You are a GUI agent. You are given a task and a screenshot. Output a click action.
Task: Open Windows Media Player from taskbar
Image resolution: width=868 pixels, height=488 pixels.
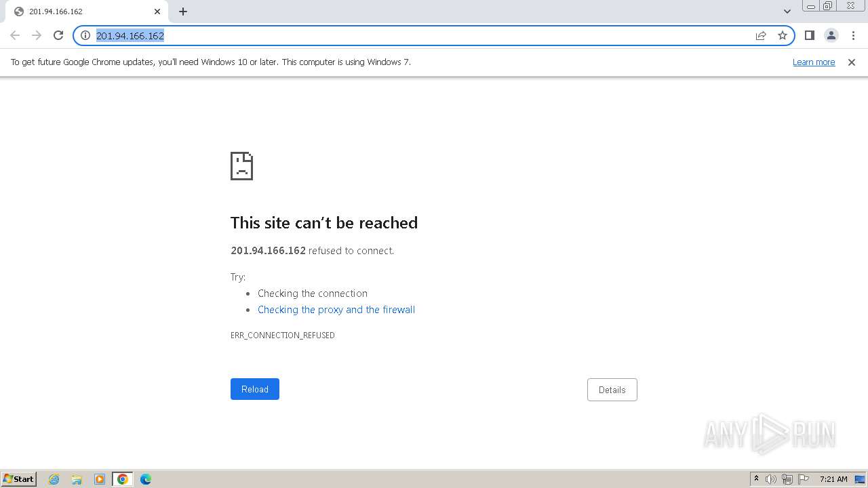click(x=100, y=479)
